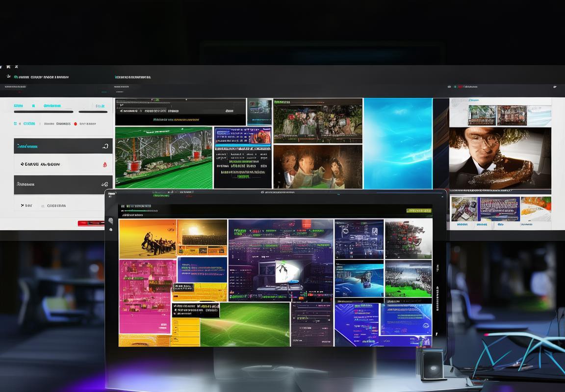This screenshot has height=392, width=565.
Task: Click the icon at right of first dark row
Action: pos(105,146)
